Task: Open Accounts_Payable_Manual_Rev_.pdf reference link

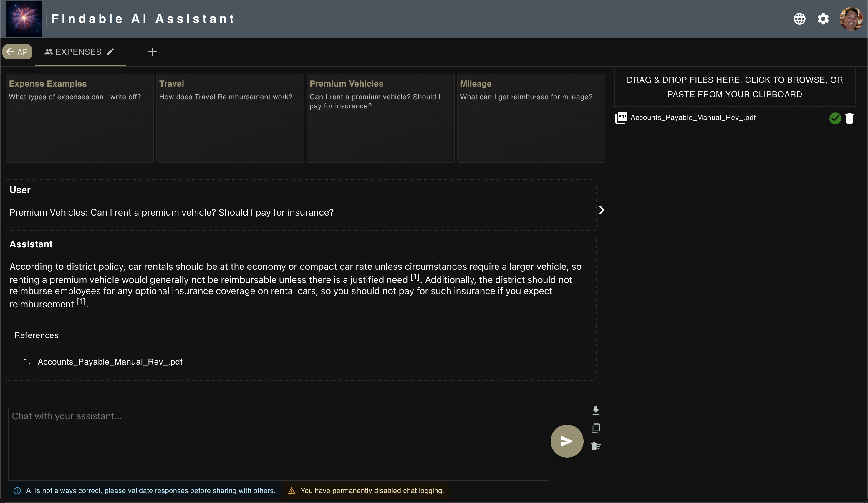Action: (x=110, y=362)
